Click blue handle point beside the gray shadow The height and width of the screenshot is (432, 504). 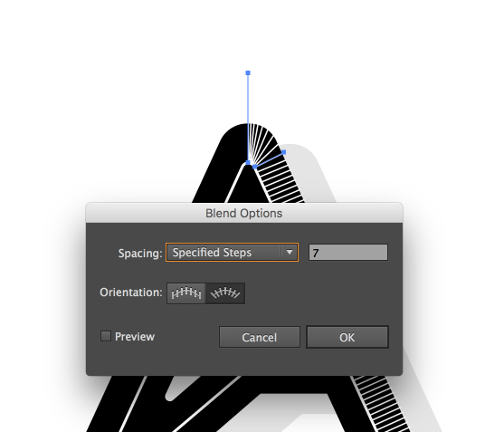pos(284,152)
